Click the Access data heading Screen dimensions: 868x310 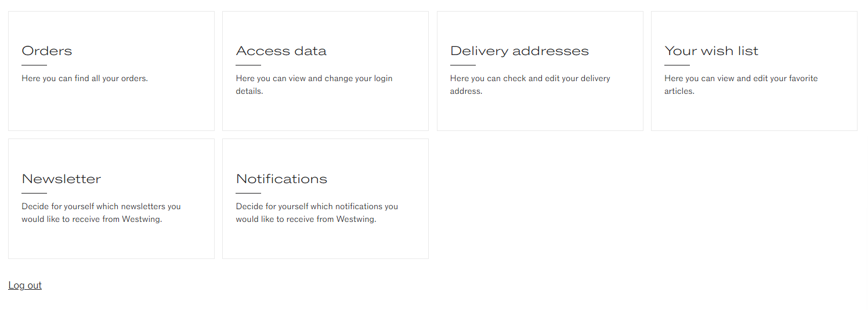(x=281, y=51)
